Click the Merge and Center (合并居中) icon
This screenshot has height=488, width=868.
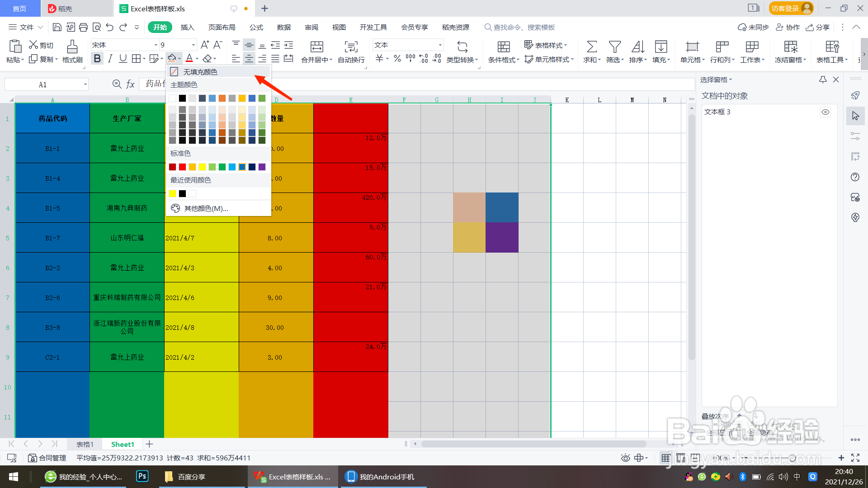pos(316,47)
